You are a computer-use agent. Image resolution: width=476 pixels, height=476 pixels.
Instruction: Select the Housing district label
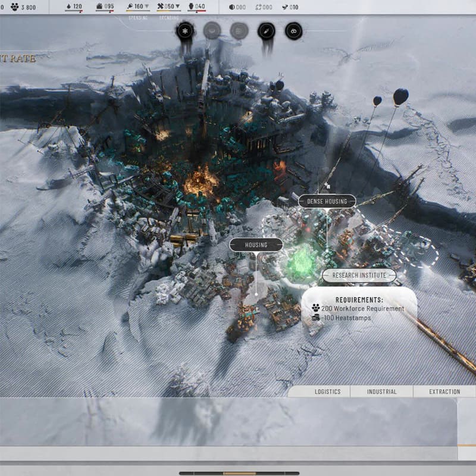click(256, 245)
